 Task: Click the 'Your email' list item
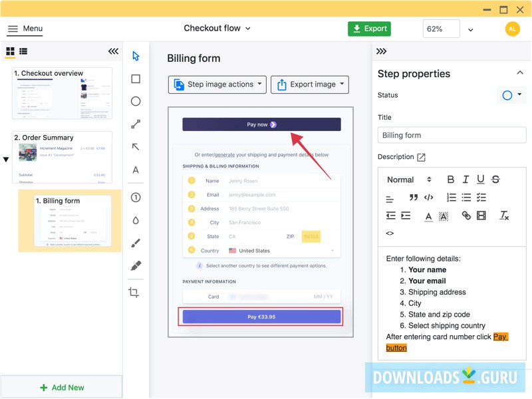[427, 281]
